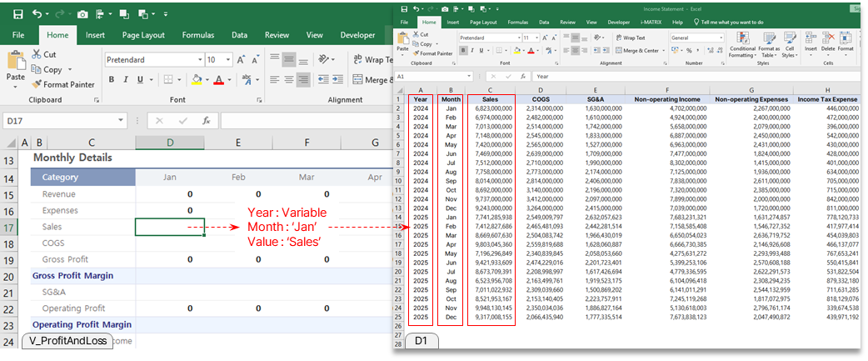Click the camera icon in the larger quick access toolbar

click(x=82, y=13)
